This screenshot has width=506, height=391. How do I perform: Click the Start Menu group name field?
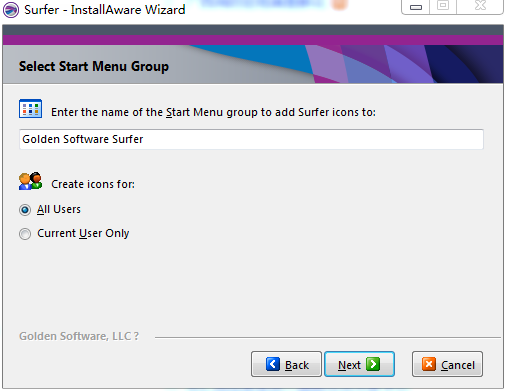tap(251, 139)
